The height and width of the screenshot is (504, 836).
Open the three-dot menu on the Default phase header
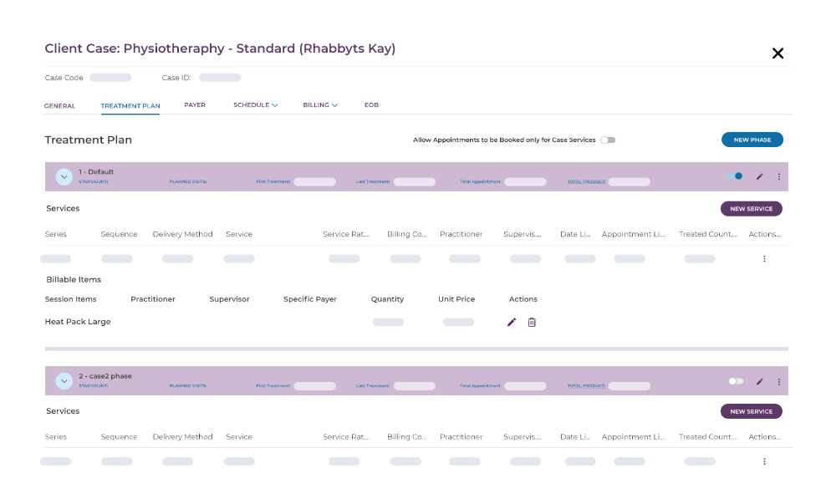point(778,176)
